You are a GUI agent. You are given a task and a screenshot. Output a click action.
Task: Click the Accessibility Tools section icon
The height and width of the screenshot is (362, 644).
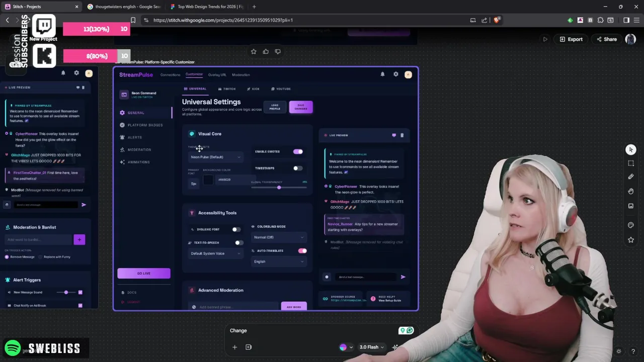tap(192, 213)
